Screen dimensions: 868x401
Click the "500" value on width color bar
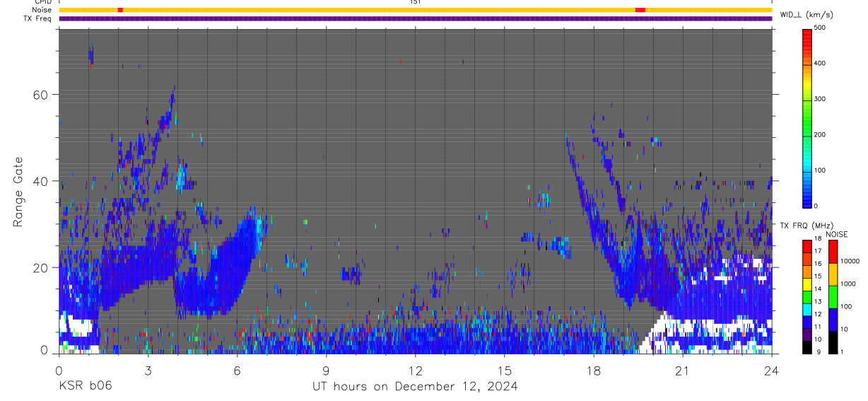[x=820, y=28]
